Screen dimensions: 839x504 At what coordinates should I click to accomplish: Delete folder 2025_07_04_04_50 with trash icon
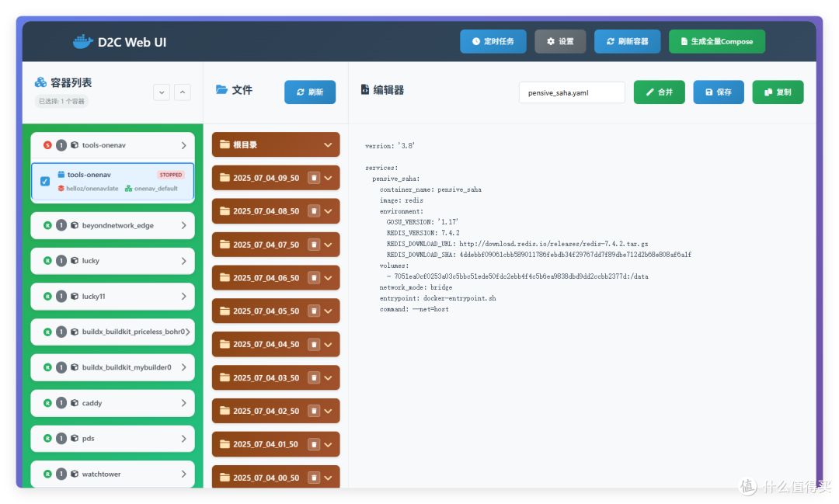click(x=314, y=345)
